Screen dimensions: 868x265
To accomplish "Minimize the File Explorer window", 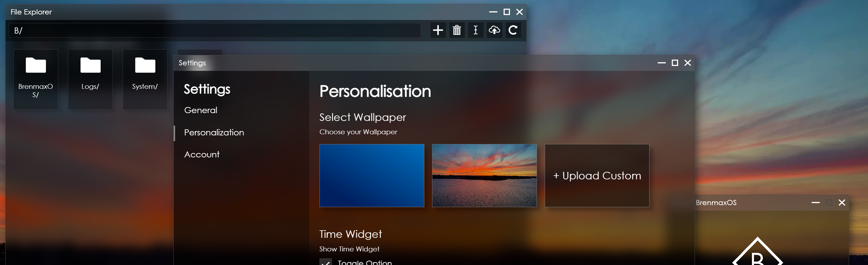I will [493, 12].
